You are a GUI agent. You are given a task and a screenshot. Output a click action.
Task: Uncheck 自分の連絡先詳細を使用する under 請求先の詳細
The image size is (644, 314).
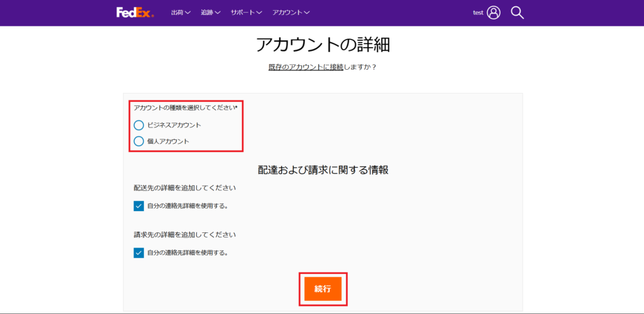pyautogui.click(x=139, y=252)
